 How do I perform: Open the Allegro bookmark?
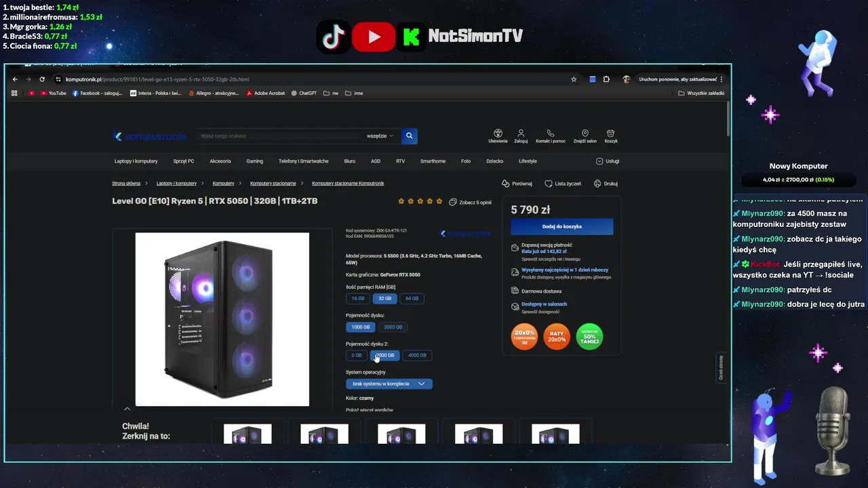coord(214,93)
